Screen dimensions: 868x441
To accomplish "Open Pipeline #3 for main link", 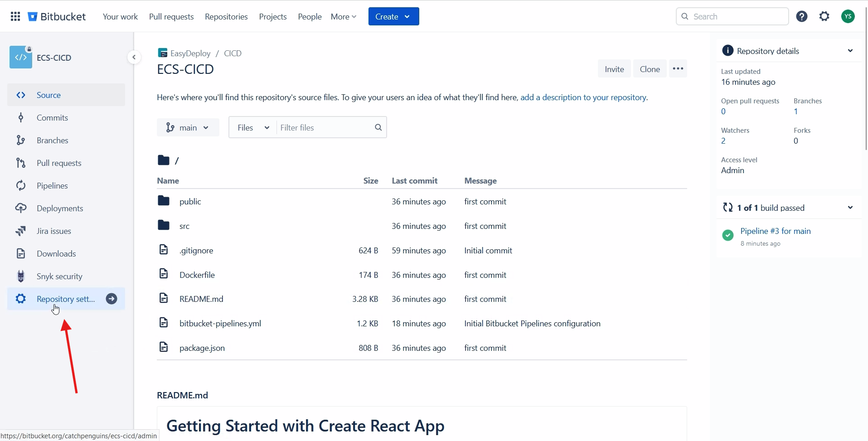I will [776, 231].
